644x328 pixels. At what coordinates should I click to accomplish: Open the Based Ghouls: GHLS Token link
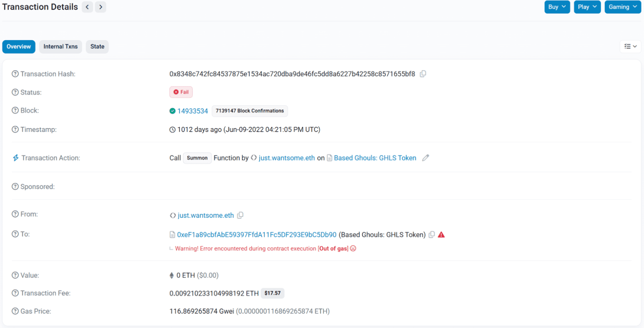[375, 158]
